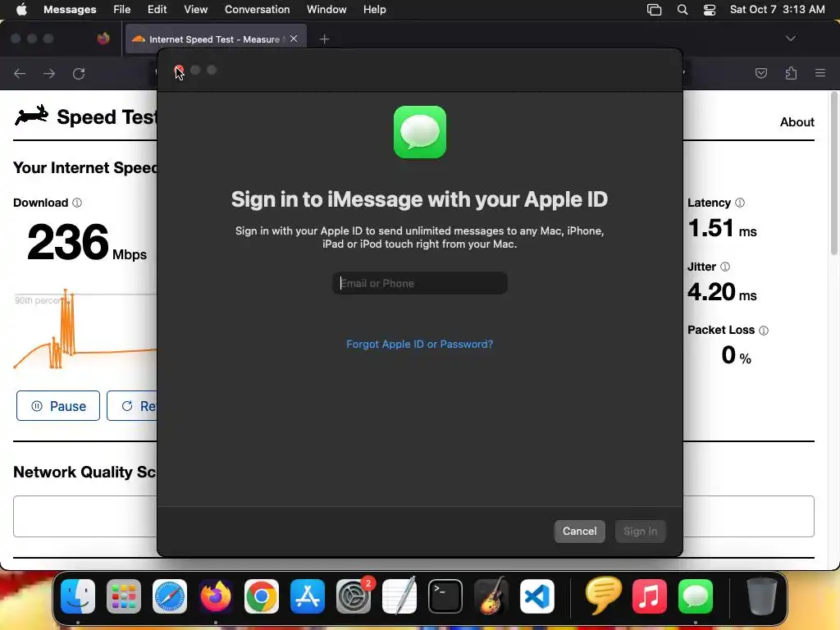This screenshot has width=840, height=630.
Task: Click the Packet Loss info icon
Action: 764,330
